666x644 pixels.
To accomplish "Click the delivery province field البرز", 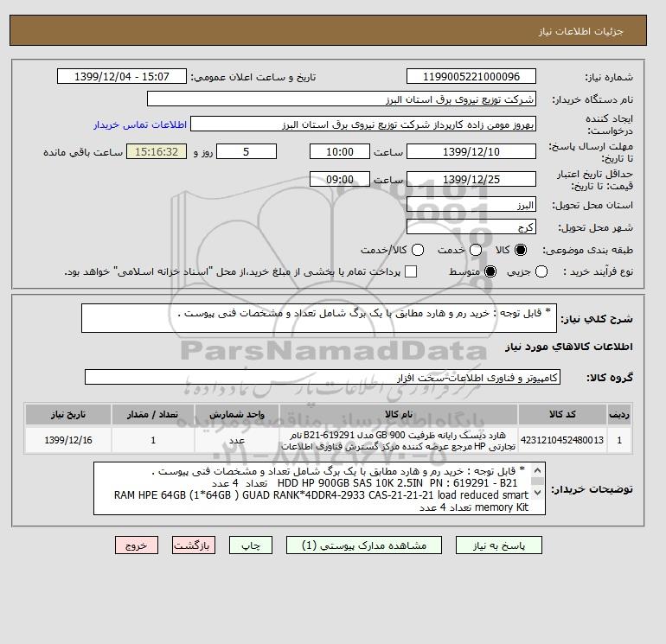I will tap(471, 205).
